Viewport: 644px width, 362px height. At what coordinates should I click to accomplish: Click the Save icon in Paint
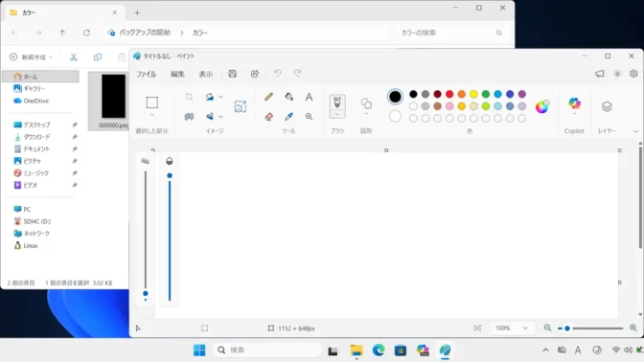[x=233, y=74]
